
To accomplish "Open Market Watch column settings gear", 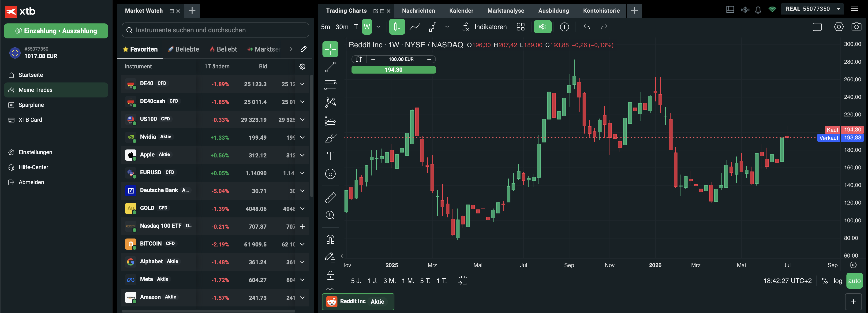I will 302,67.
